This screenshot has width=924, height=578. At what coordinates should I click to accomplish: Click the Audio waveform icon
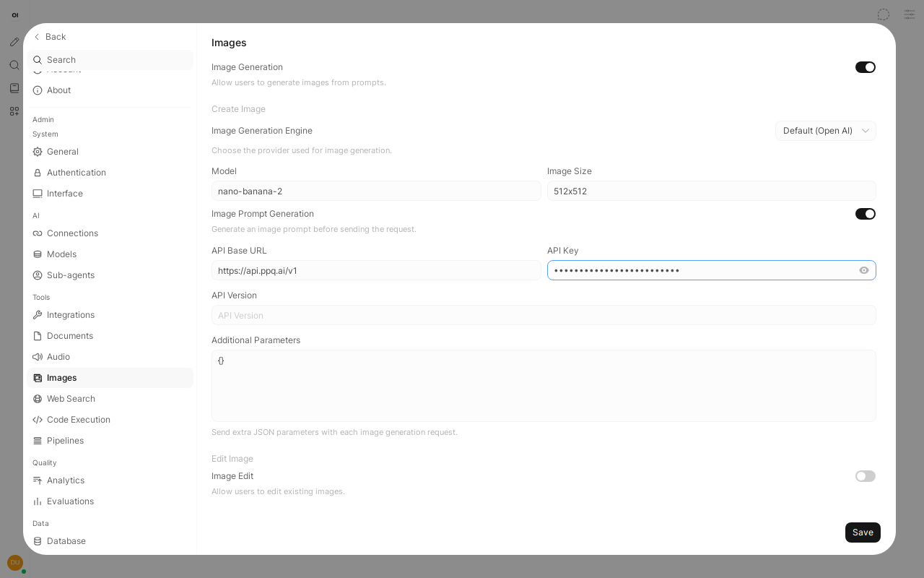pyautogui.click(x=38, y=357)
